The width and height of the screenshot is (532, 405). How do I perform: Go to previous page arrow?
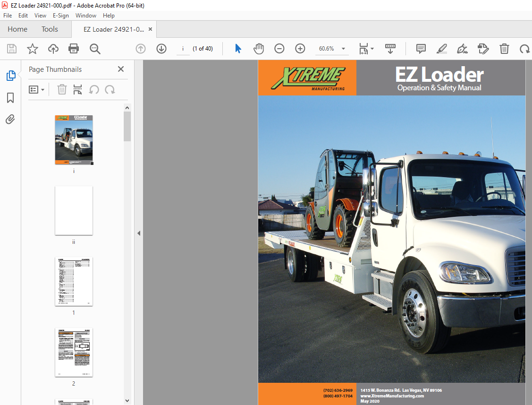coord(141,49)
